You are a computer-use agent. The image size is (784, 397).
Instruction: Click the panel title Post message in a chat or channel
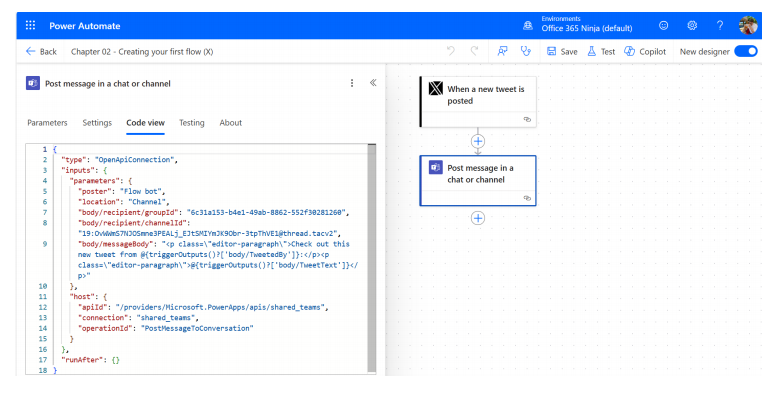pyautogui.click(x=108, y=84)
